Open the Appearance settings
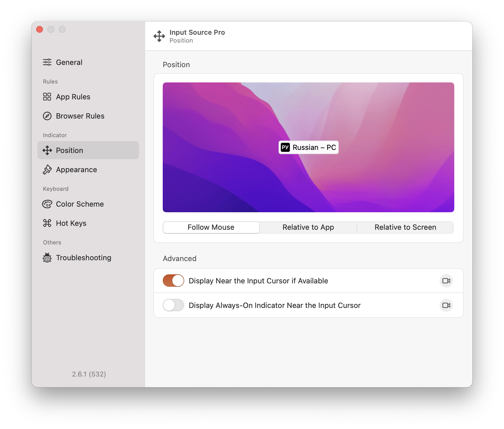The height and width of the screenshot is (429, 504). [88, 170]
